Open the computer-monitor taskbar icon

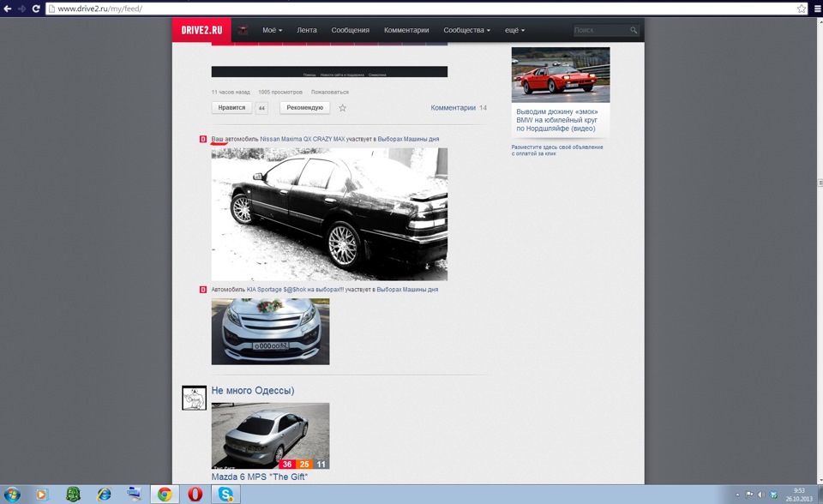[x=135, y=494]
